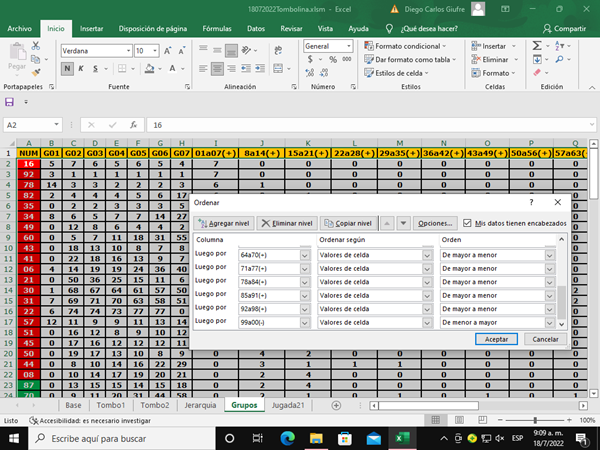
Task: Open the column dropdown showing 99a00(-)
Action: [x=306, y=324]
